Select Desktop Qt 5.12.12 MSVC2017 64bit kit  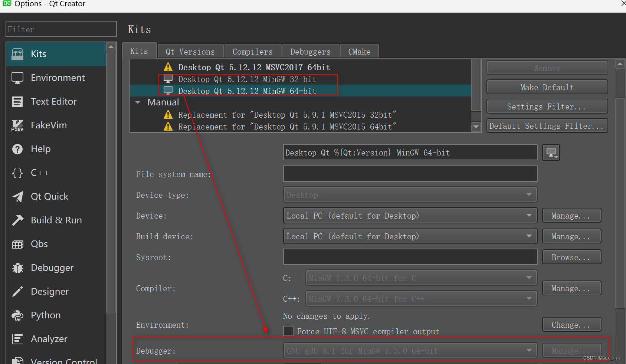[254, 67]
